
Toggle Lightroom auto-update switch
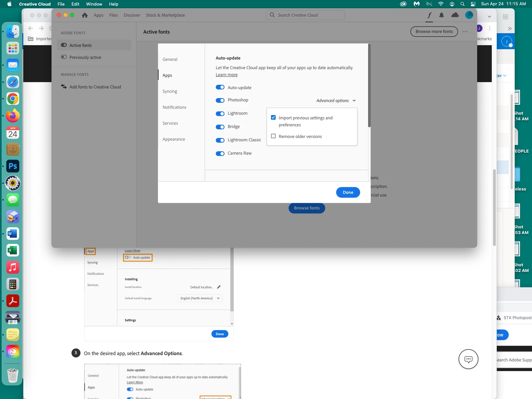pos(220,114)
